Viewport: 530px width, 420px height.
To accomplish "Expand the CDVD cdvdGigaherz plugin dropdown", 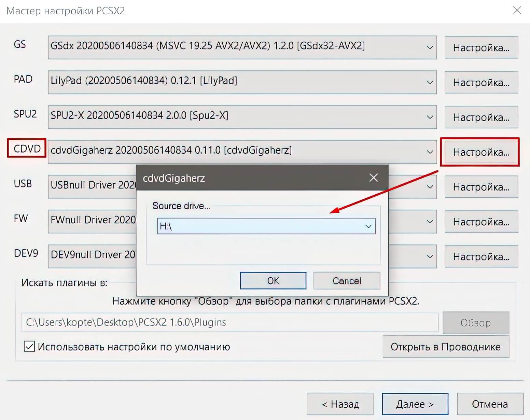I will pos(430,152).
